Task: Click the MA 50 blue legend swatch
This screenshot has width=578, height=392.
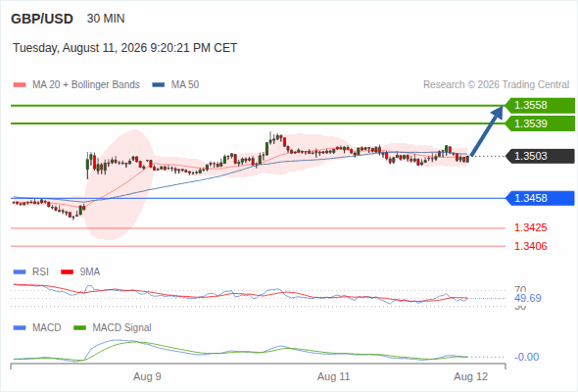Action: (158, 85)
